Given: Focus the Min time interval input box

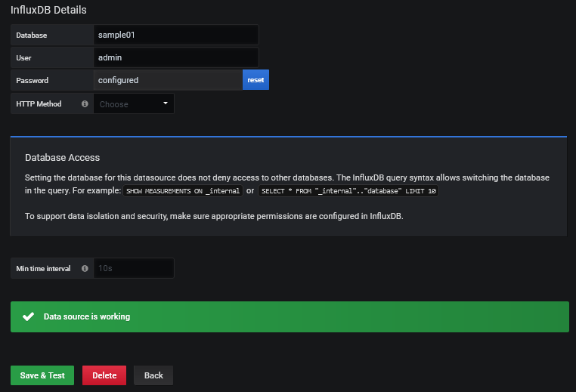Looking at the screenshot, I should coord(133,268).
